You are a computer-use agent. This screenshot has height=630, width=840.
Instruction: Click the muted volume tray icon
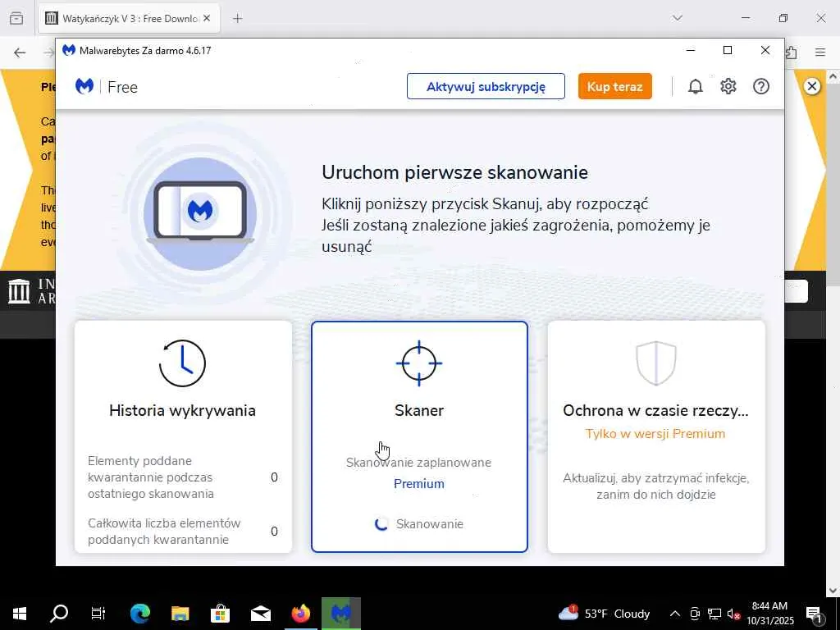pyautogui.click(x=733, y=614)
